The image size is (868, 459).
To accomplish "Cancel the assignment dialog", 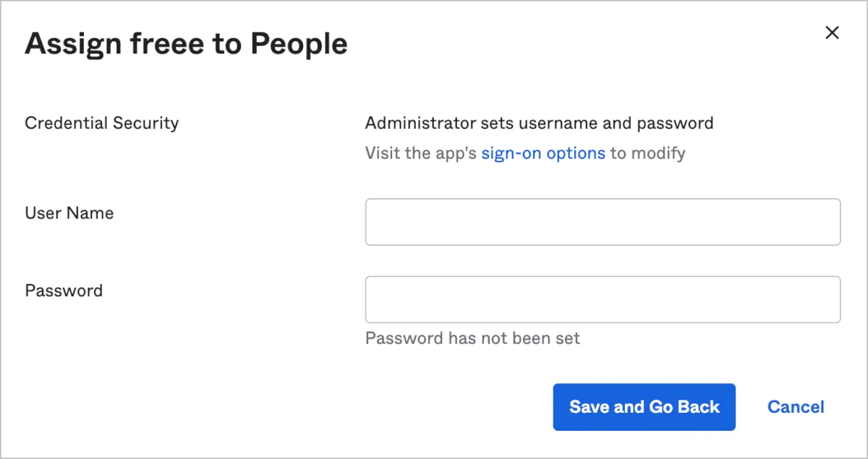I will (796, 407).
